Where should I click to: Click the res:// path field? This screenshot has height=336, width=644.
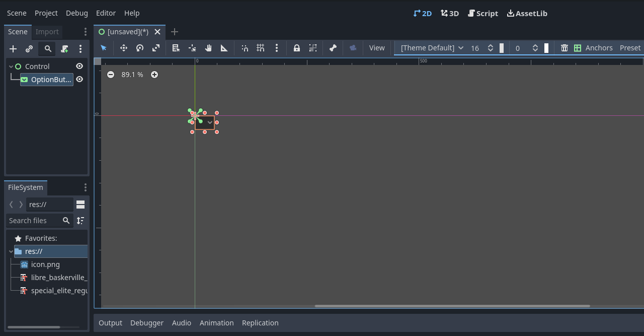click(x=50, y=205)
